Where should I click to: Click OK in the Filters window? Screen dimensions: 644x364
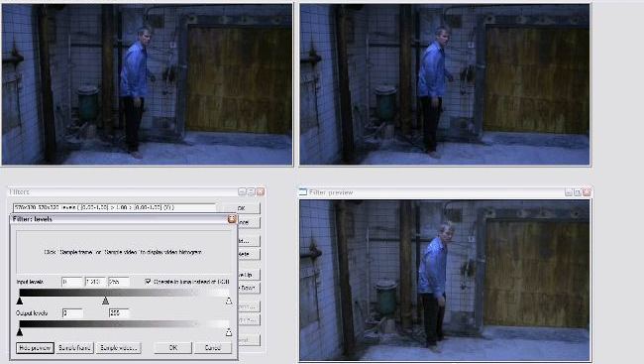(x=242, y=208)
